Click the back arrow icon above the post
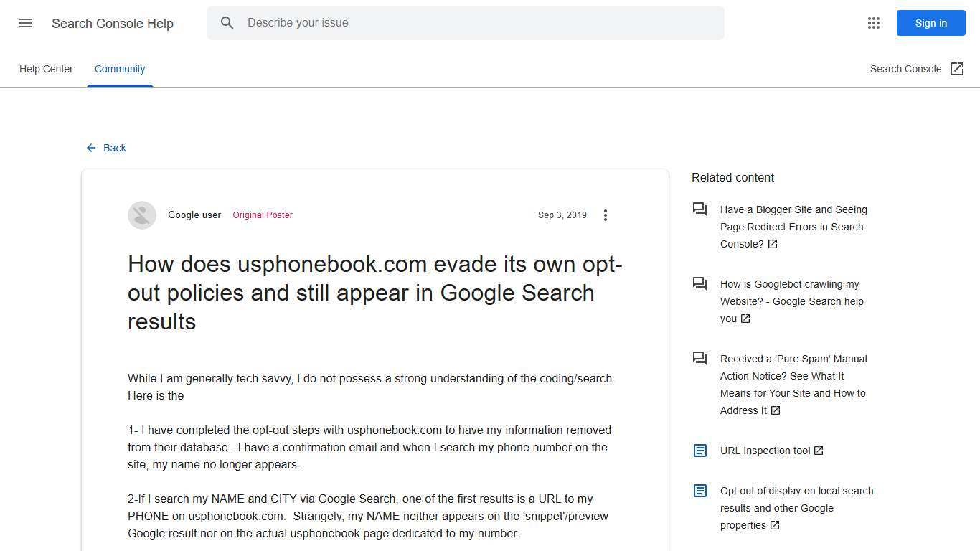The height and width of the screenshot is (551, 980). tap(90, 148)
